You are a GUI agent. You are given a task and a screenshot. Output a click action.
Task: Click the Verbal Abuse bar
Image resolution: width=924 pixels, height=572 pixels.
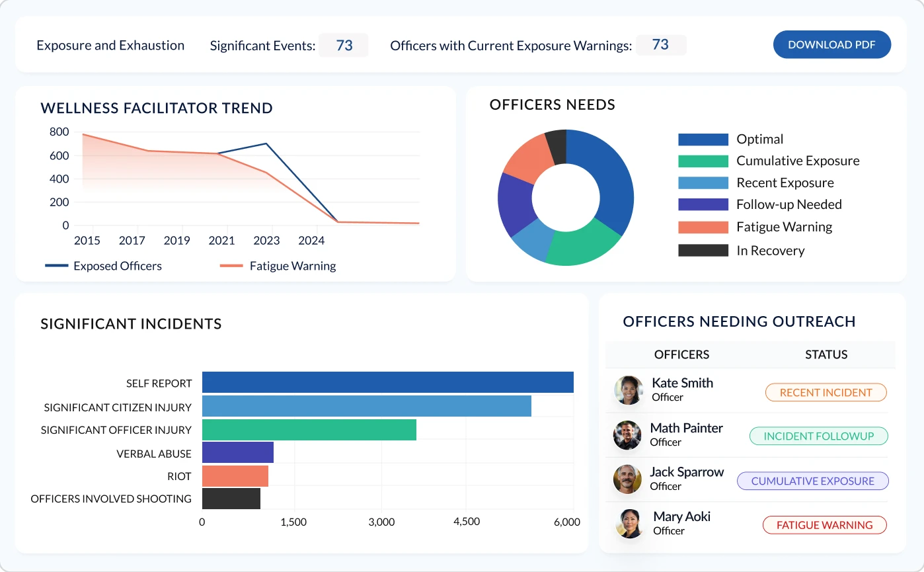238,452
